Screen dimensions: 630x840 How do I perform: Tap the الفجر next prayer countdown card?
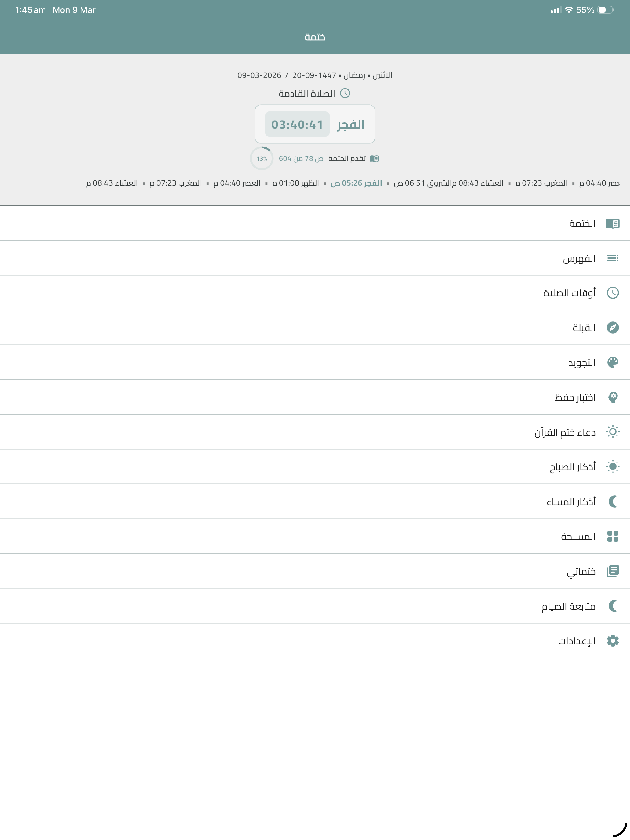pyautogui.click(x=315, y=124)
